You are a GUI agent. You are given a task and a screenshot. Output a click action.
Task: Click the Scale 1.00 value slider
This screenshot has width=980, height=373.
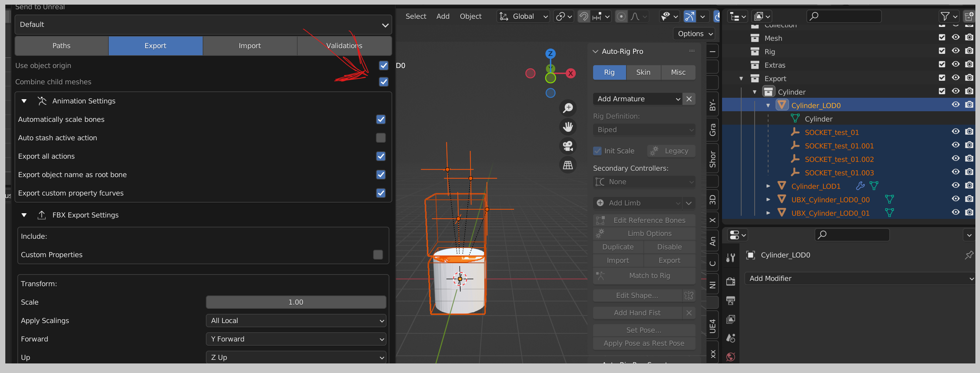[295, 302]
